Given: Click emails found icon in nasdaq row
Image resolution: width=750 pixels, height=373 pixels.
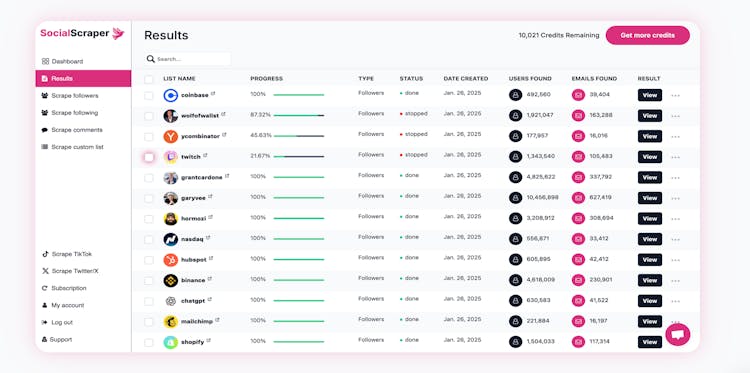Looking at the screenshot, I should coord(578,239).
